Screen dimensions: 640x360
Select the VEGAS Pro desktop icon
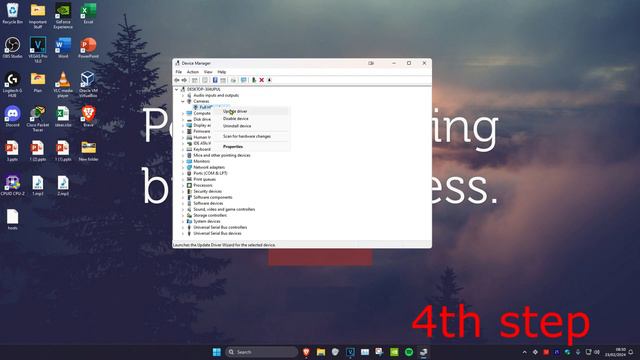[38, 50]
